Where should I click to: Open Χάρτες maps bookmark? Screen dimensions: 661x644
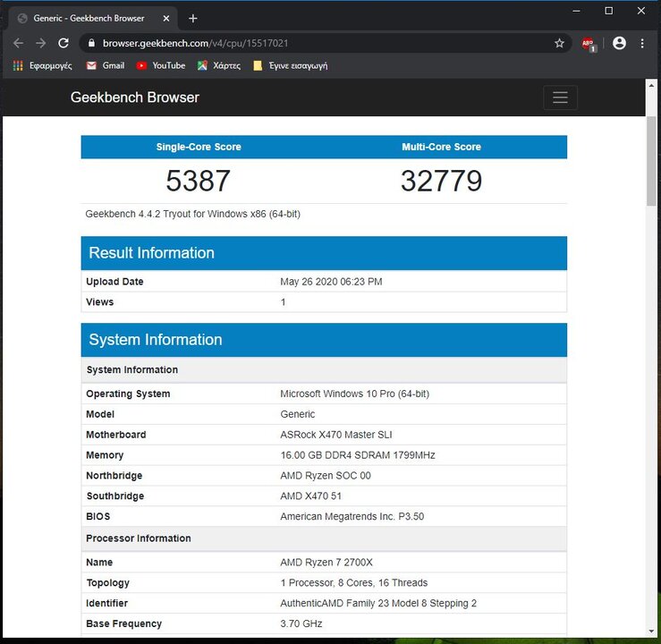click(219, 66)
